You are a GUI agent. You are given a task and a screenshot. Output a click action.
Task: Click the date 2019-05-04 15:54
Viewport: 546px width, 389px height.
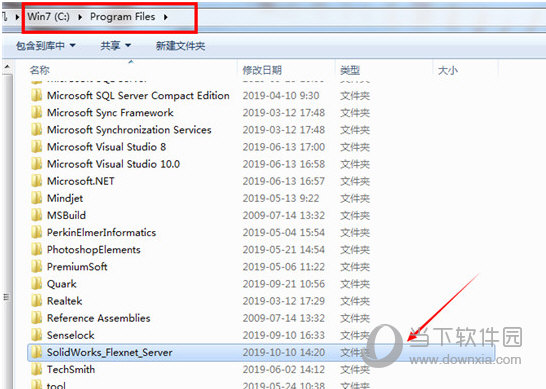[283, 232]
